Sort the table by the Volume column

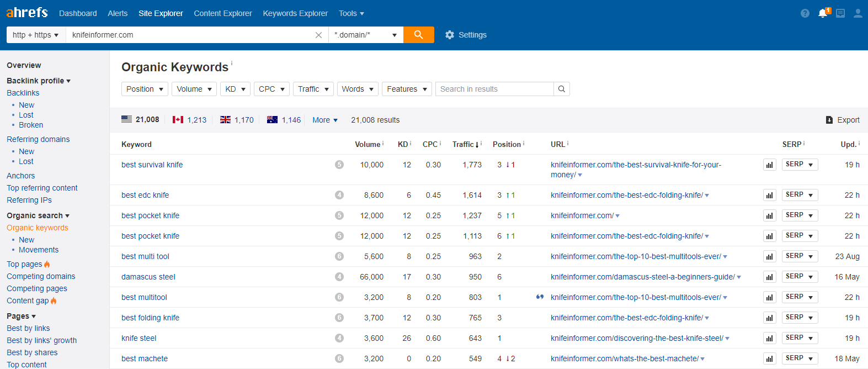pos(368,144)
